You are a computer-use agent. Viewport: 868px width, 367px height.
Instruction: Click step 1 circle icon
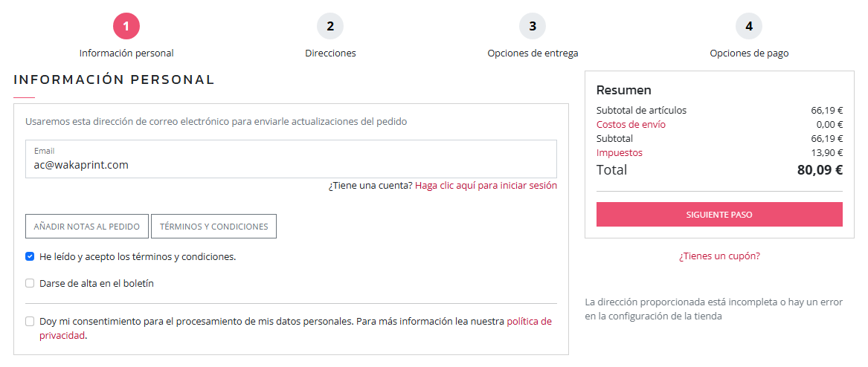pos(126,27)
